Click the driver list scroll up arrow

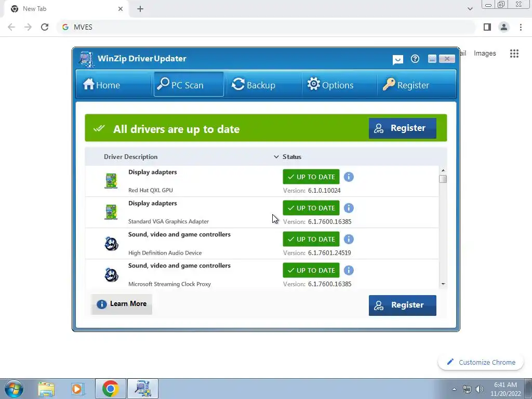(x=443, y=170)
